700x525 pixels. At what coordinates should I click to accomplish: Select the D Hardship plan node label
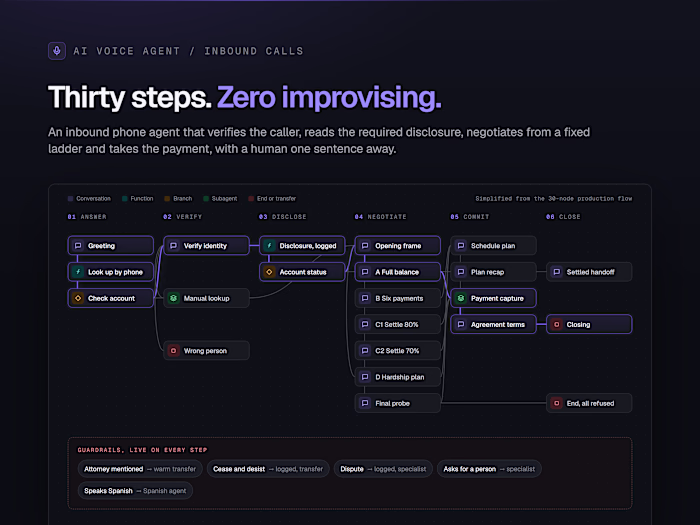point(400,378)
